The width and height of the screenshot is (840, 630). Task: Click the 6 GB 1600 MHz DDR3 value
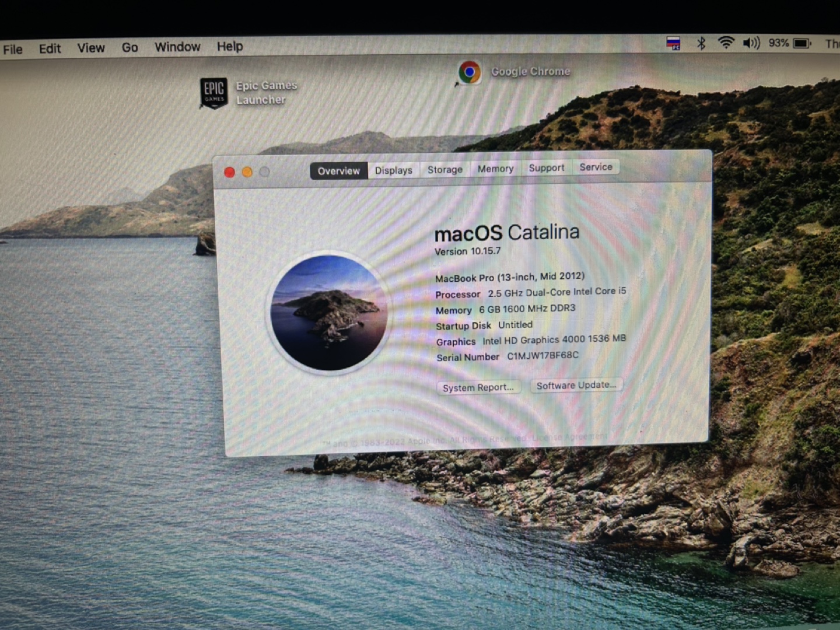click(527, 309)
